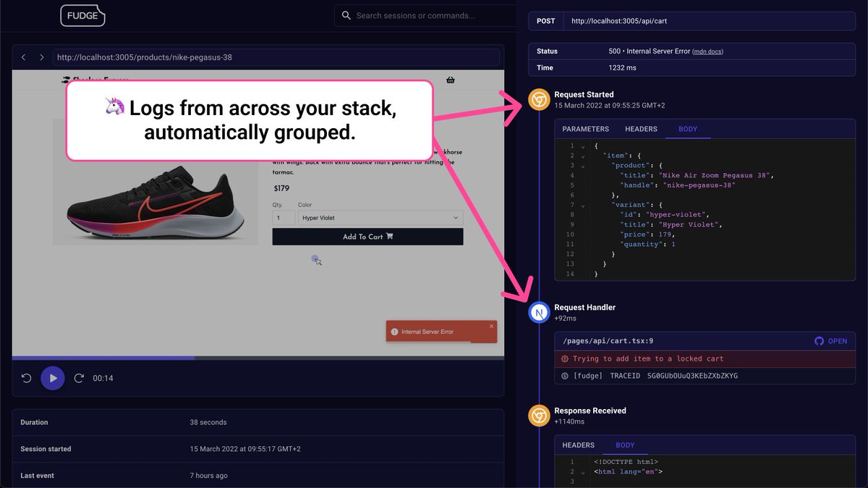Focus the Search sessions or commands field
Viewport: 868px width, 488px height.
425,15
